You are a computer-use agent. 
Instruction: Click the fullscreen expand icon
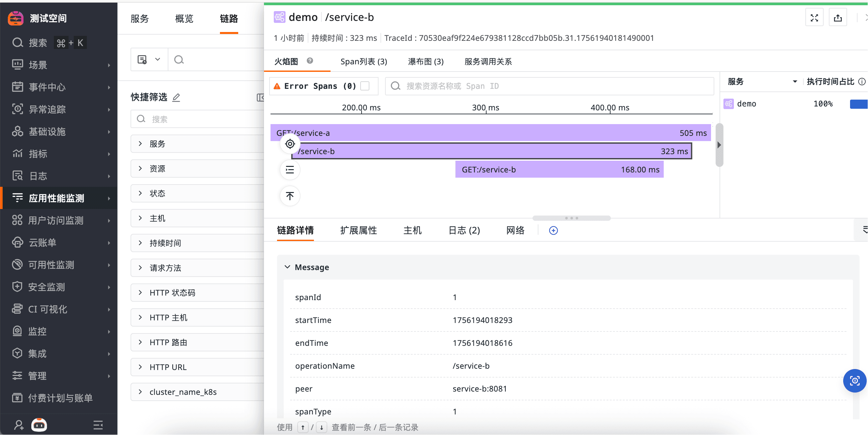(x=814, y=18)
